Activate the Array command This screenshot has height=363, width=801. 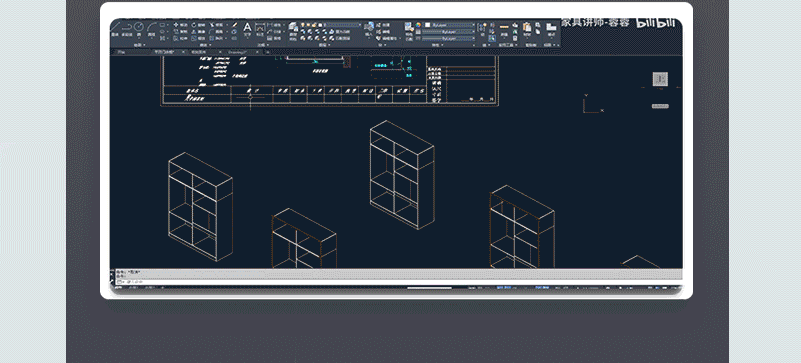[x=217, y=38]
